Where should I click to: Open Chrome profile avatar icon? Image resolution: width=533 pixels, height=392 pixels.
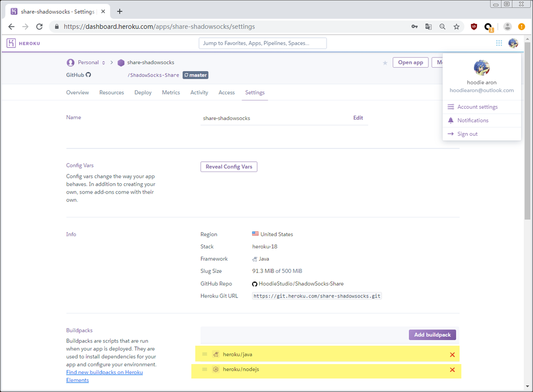point(507,26)
